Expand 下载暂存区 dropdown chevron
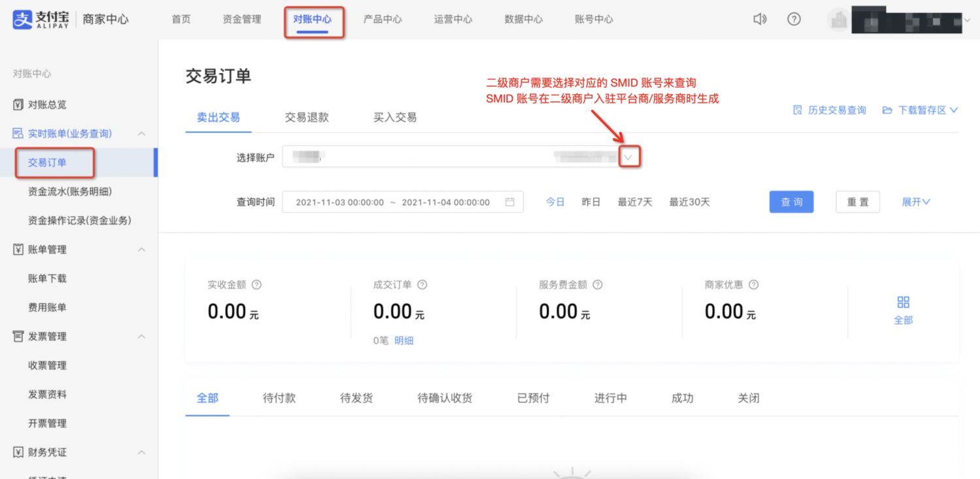Image resolution: width=980 pixels, height=479 pixels. 954,110
